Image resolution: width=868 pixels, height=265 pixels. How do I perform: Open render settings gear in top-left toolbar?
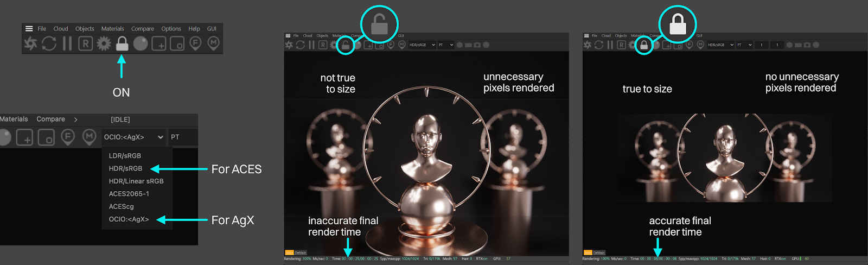[104, 43]
